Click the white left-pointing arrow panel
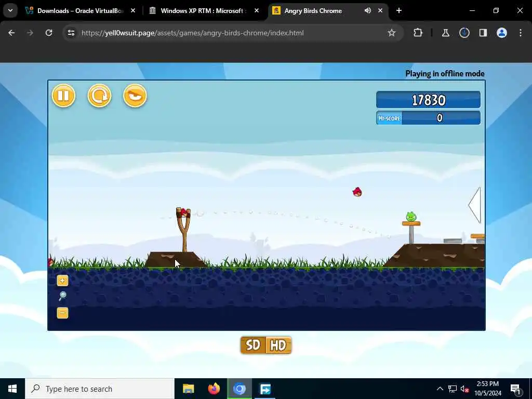 [x=475, y=205]
